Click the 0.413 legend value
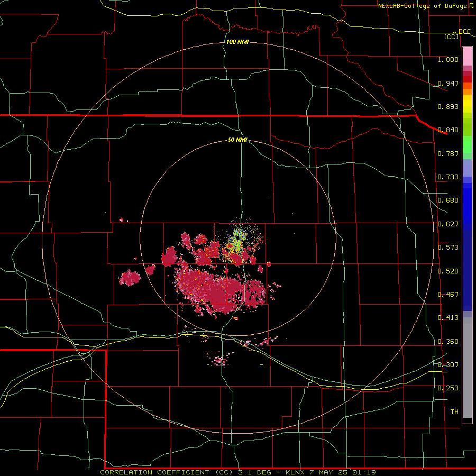 [448, 318]
